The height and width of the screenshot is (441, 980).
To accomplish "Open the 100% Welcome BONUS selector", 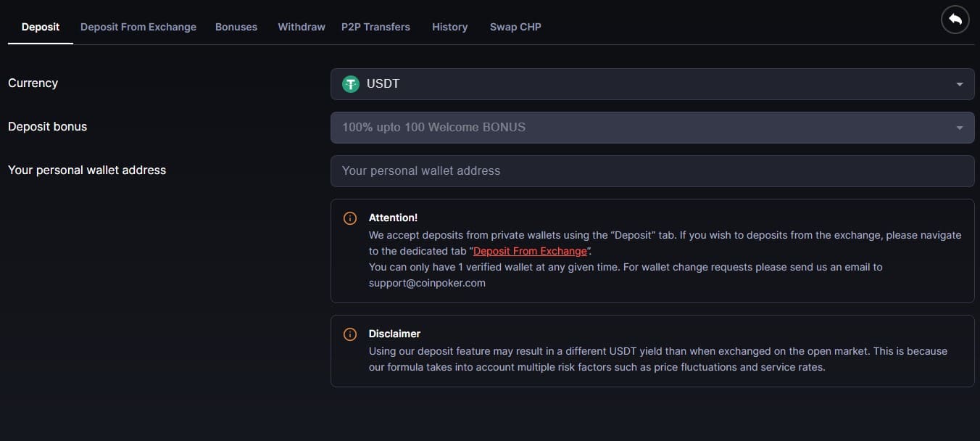I will coord(652,128).
